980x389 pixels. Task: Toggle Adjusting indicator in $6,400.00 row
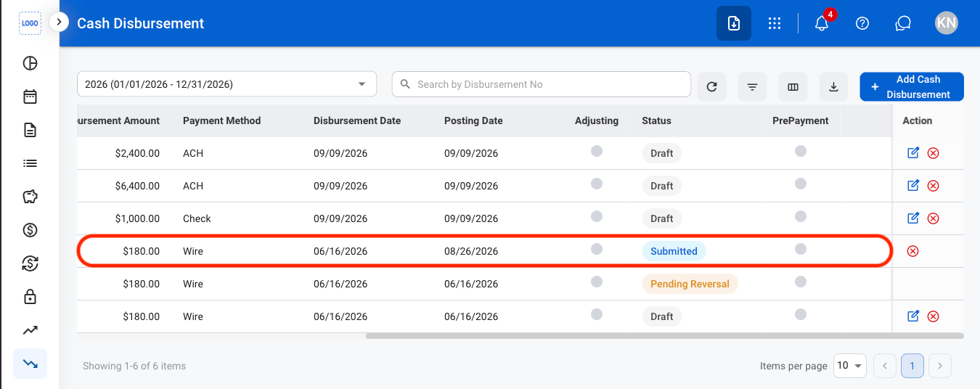[x=597, y=184]
